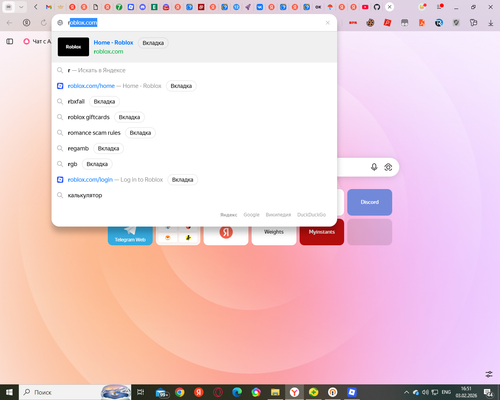The height and width of the screenshot is (400, 500).
Task: Open the 'Чат с А' shortcut
Action: tap(37, 41)
